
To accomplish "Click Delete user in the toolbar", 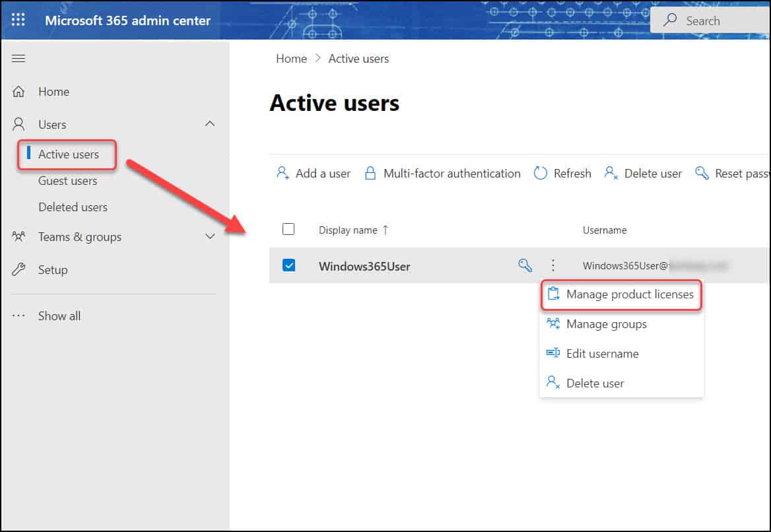I will click(653, 174).
